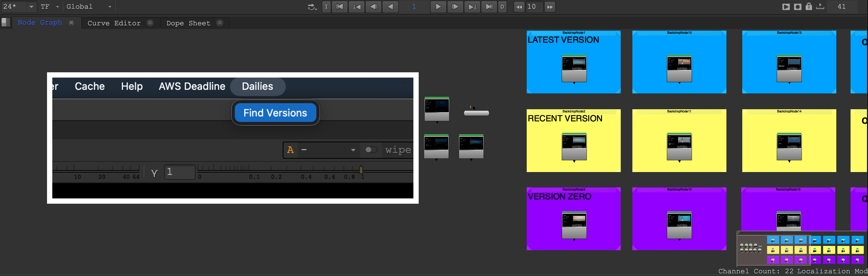Go to the previous keyframe
Viewport: 868px width, 276px height.
point(357,7)
